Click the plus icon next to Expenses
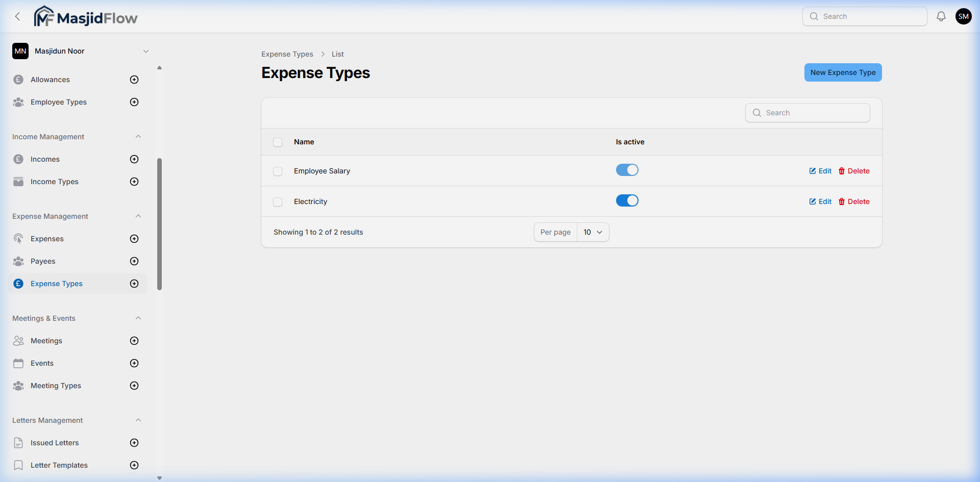The width and height of the screenshot is (980, 482). 134,238
